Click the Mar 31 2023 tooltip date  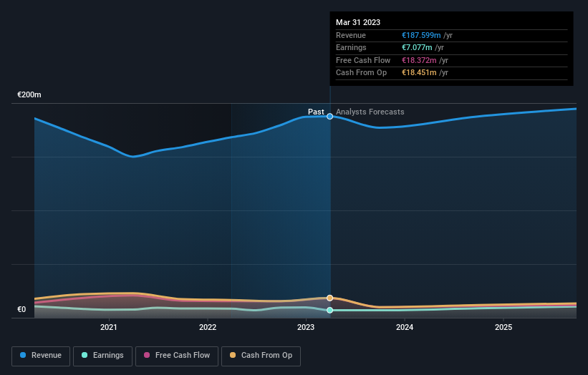click(x=358, y=22)
